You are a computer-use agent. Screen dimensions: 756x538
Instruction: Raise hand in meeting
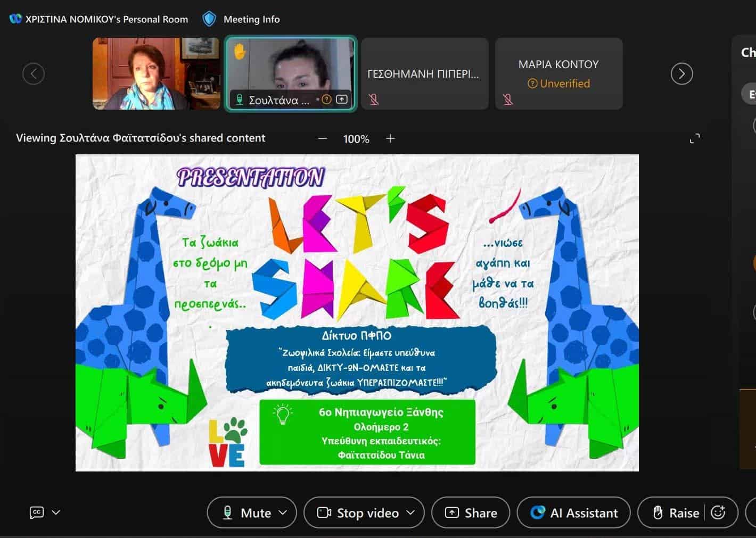coord(676,513)
